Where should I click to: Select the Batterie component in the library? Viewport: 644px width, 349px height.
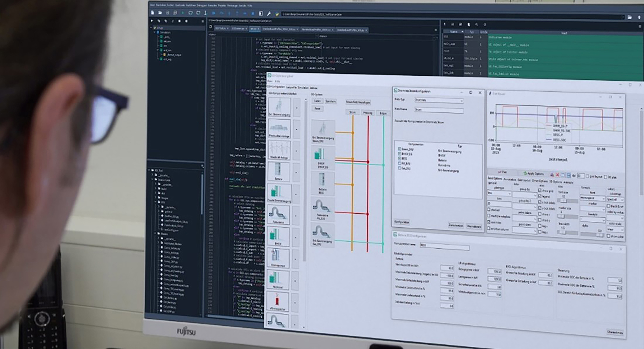(x=278, y=171)
